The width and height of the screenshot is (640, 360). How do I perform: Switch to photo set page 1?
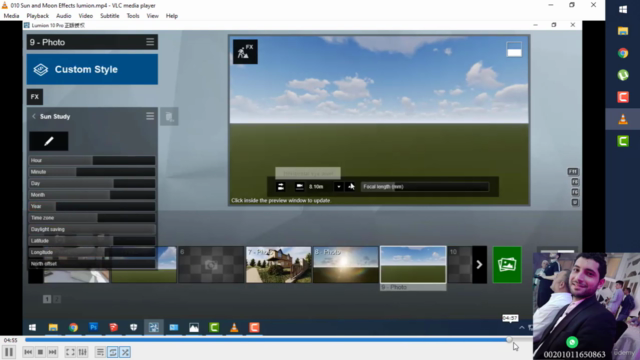coord(47,299)
